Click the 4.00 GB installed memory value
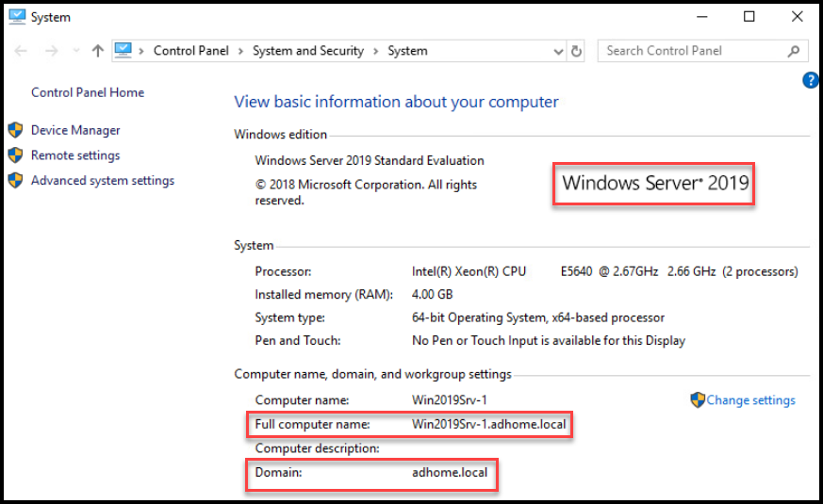The image size is (823, 504). point(432,295)
